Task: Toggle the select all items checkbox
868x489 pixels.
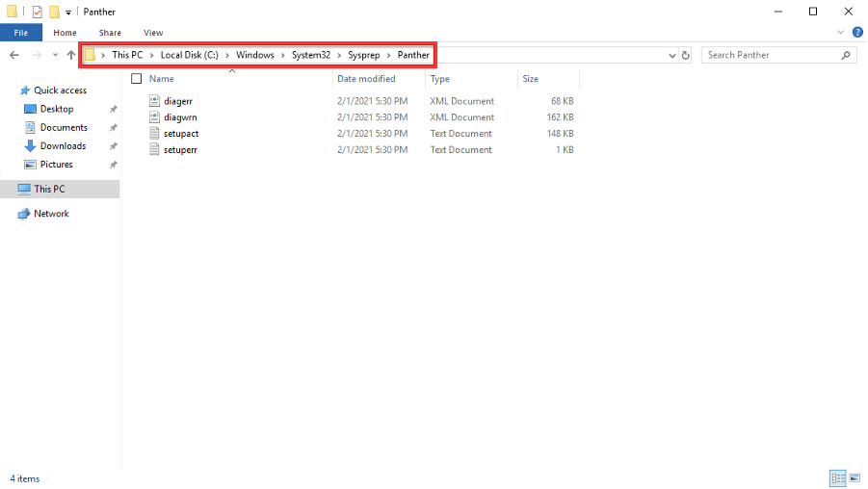Action: tap(136, 79)
